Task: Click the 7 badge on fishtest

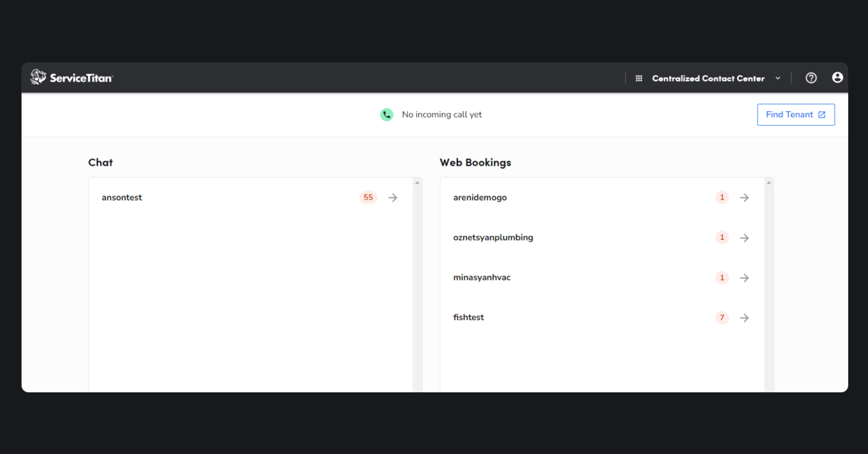Action: tap(722, 318)
